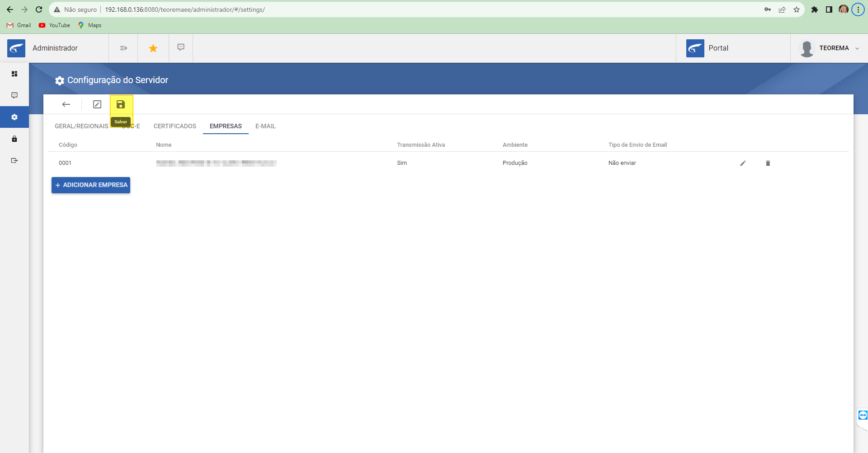Open Chrome three-dot menu
This screenshot has width=868, height=453.
pos(858,9)
